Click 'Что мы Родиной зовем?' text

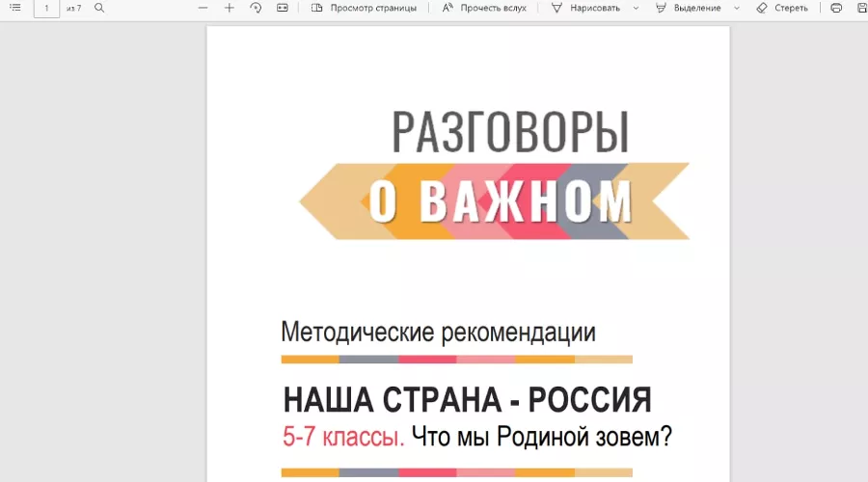[541, 436]
